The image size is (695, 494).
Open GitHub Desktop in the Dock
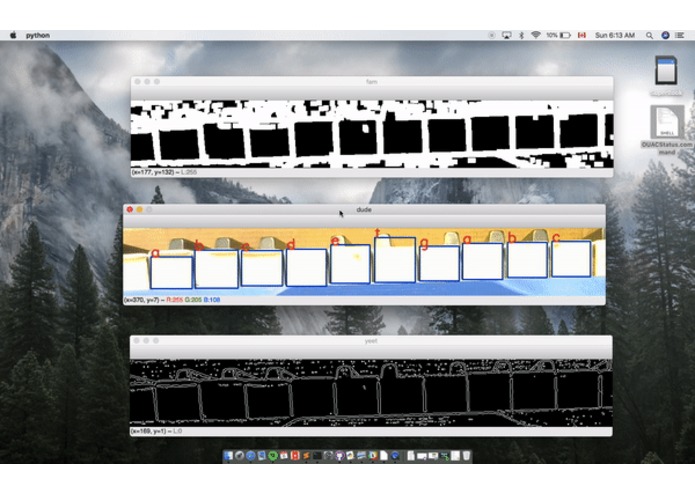pyautogui.click(x=340, y=455)
